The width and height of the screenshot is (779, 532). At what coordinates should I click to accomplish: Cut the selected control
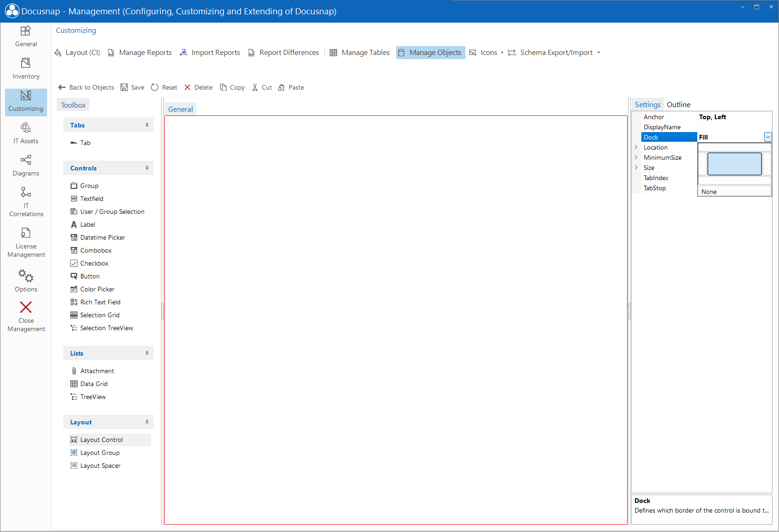[x=262, y=87]
